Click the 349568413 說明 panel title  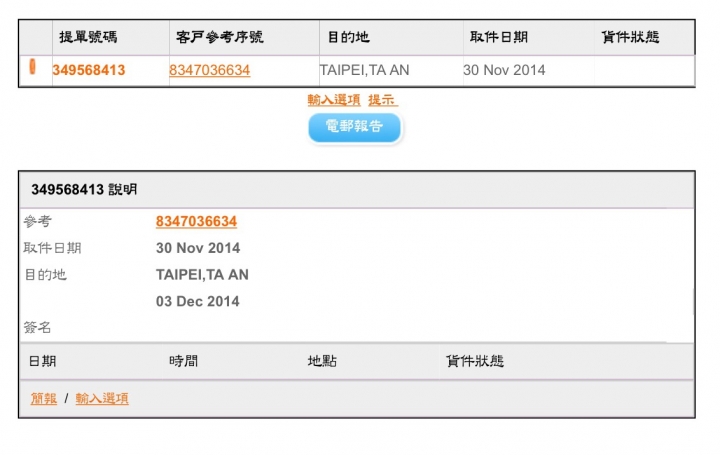[x=84, y=189]
